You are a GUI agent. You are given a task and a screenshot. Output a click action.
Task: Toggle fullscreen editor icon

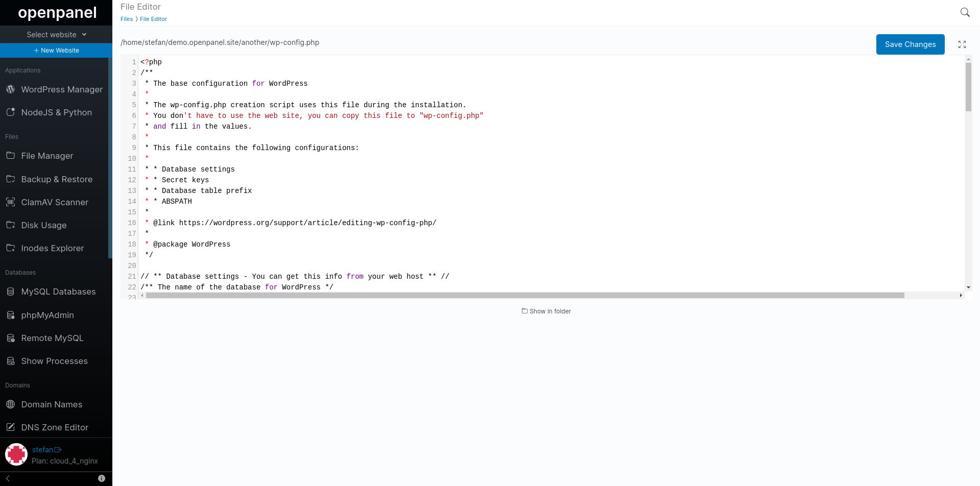click(x=962, y=44)
